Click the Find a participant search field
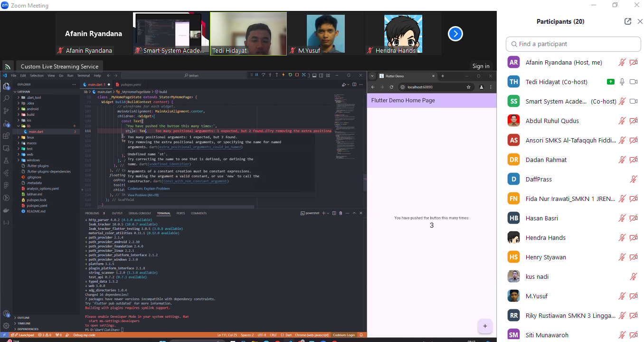This screenshot has width=644, height=342. point(573,44)
